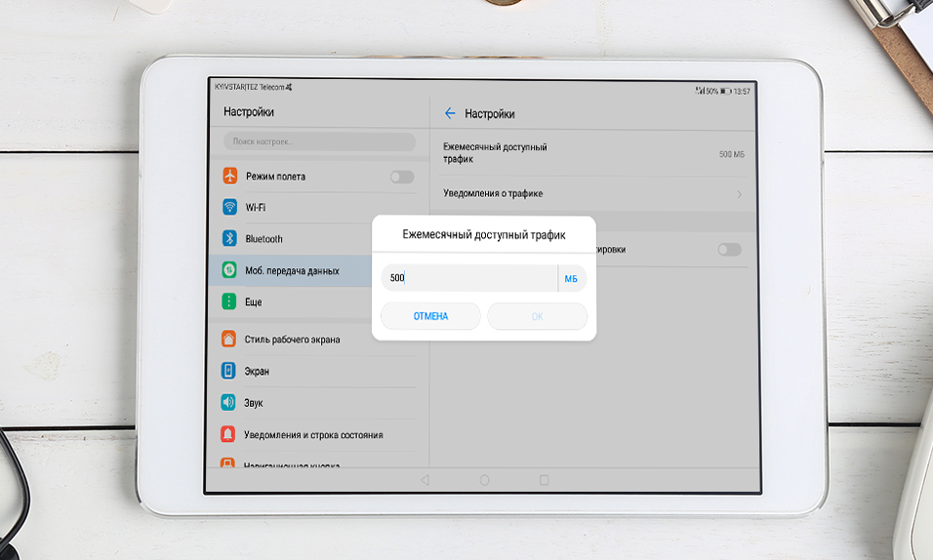
Task: Tap the status bar clock '13:57'
Action: tap(742, 92)
